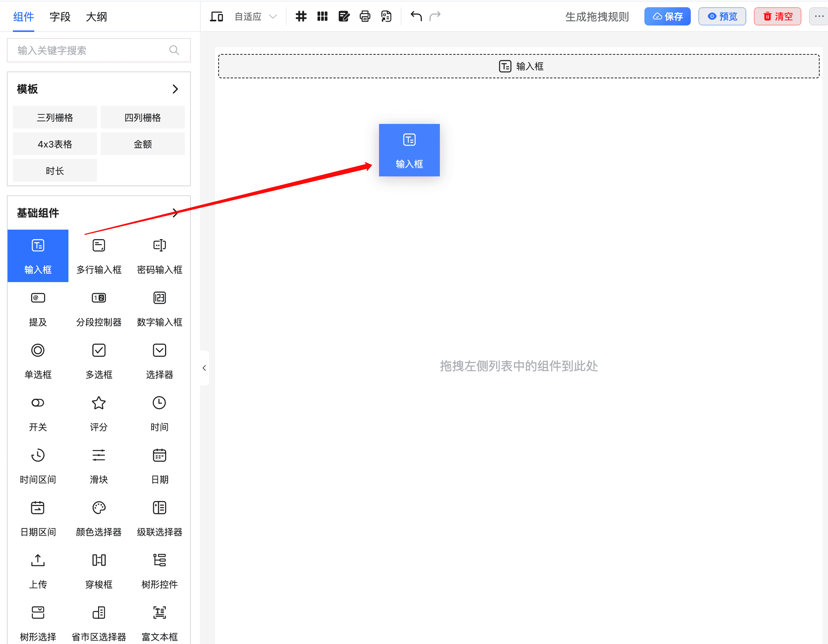This screenshot has height=644, width=828.
Task: Insert the 时长 template
Action: click(55, 171)
